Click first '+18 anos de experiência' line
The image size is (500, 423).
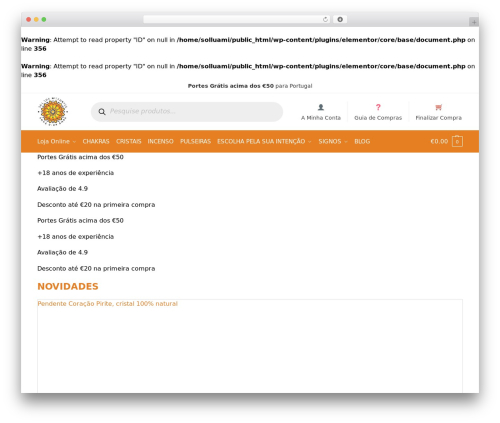(75, 173)
